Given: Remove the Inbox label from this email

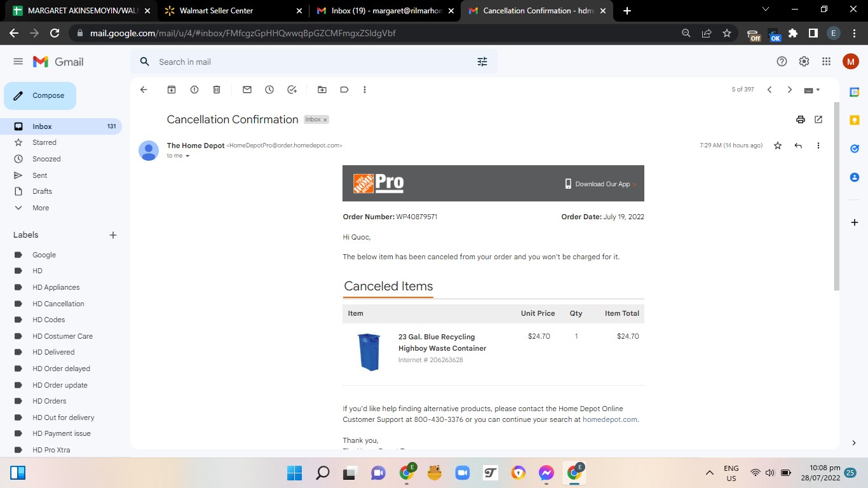Looking at the screenshot, I should click(x=325, y=119).
